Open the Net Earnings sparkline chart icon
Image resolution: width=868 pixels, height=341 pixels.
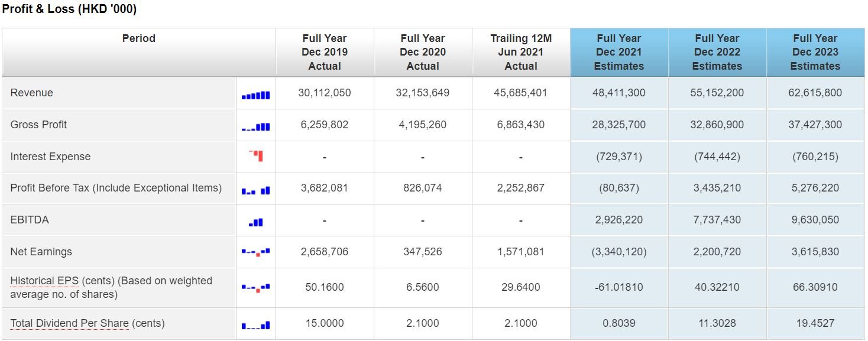tap(255, 252)
